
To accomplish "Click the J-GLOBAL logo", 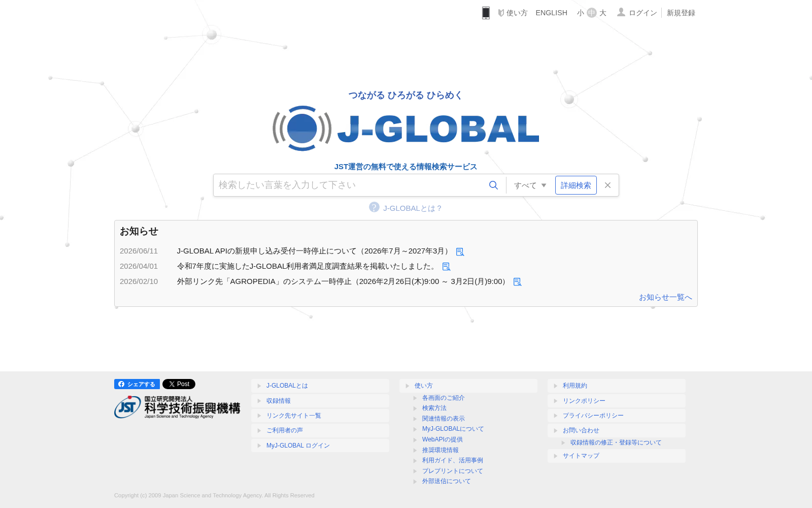I will tap(405, 129).
